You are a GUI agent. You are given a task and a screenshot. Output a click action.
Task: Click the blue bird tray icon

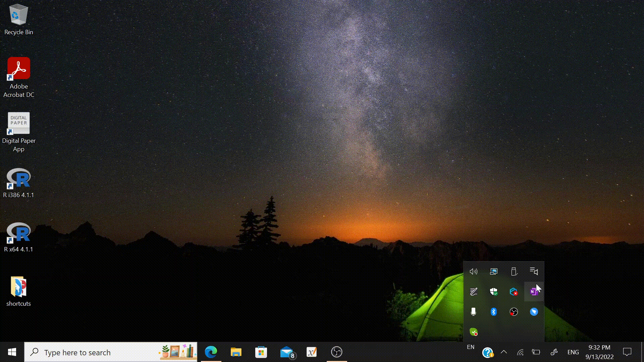[x=534, y=312]
